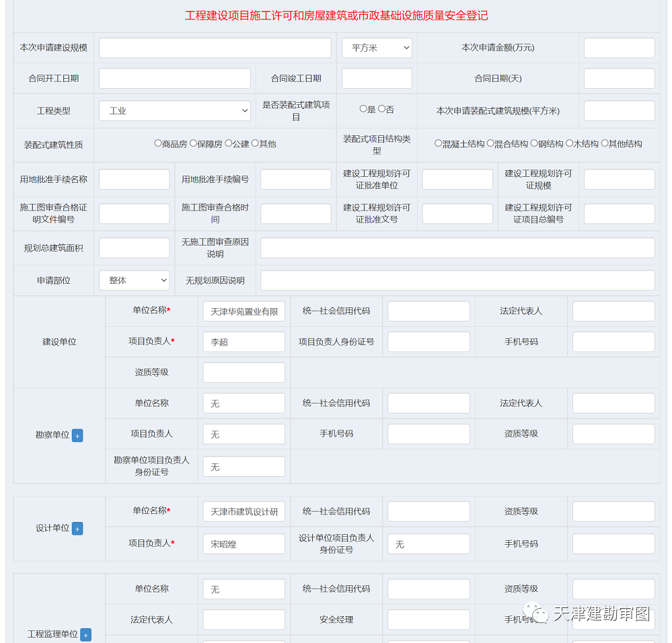Edit 工程监理单位 单位名称 field
The width and height of the screenshot is (672, 643).
coord(244,589)
